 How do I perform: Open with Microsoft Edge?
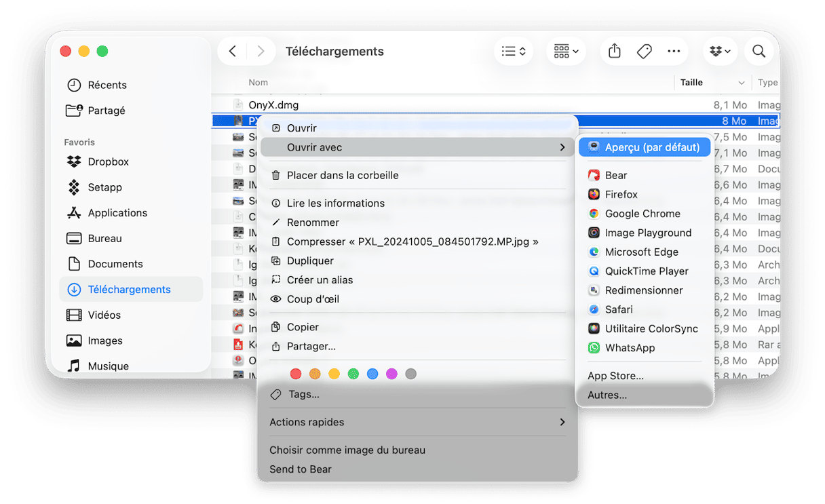(645, 252)
